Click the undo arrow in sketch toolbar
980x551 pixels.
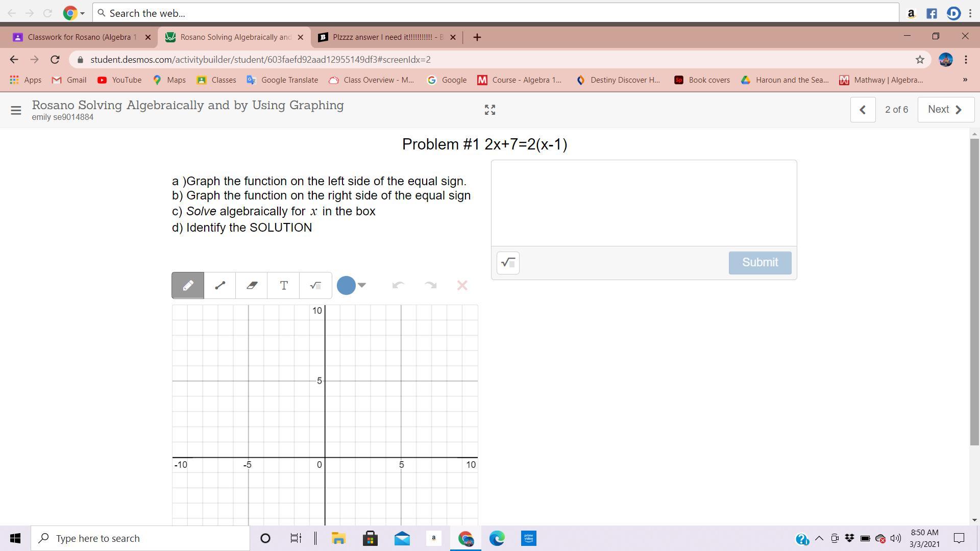coord(398,285)
